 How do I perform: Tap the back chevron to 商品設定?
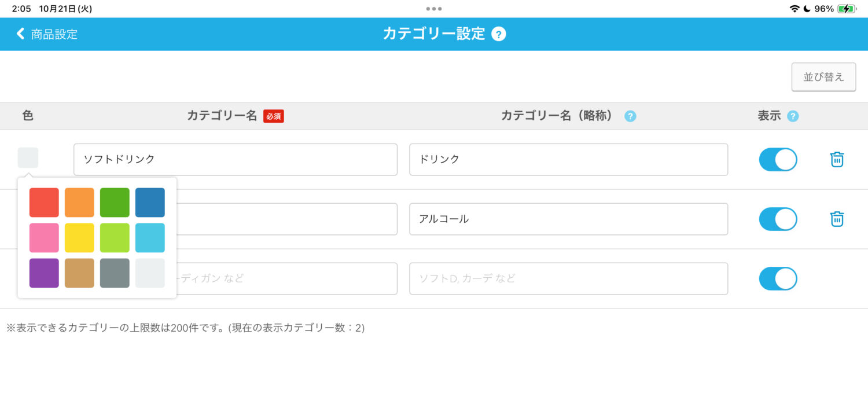click(21, 34)
